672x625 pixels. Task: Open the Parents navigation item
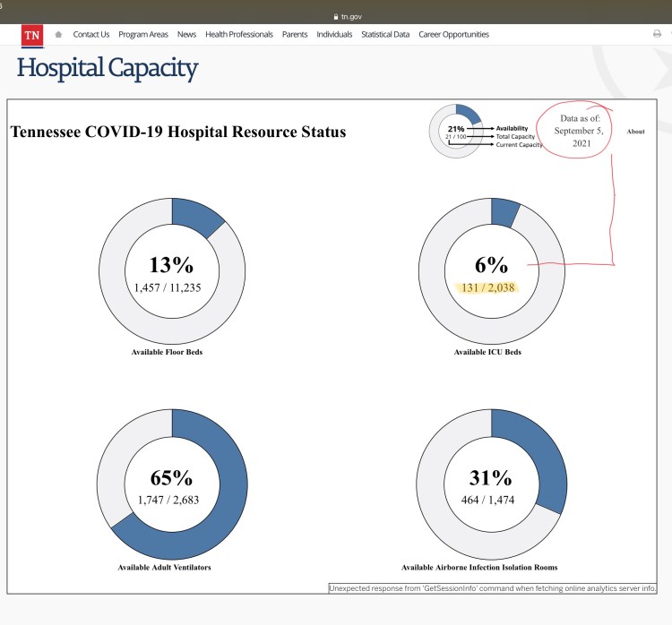coord(295,35)
